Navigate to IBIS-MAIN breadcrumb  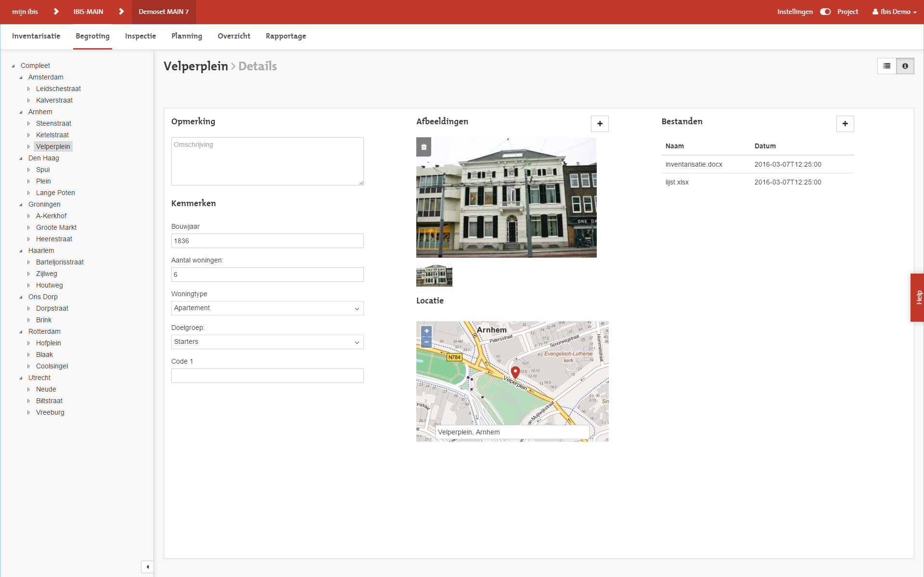pyautogui.click(x=88, y=12)
